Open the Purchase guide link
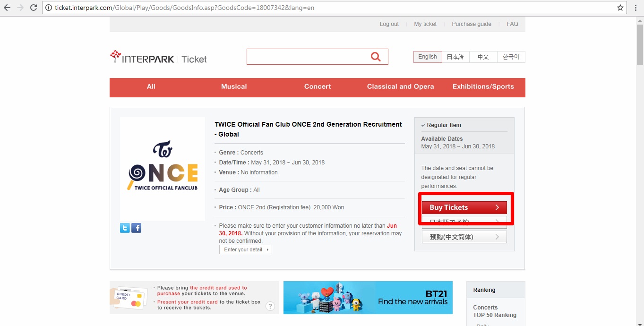 click(x=472, y=24)
